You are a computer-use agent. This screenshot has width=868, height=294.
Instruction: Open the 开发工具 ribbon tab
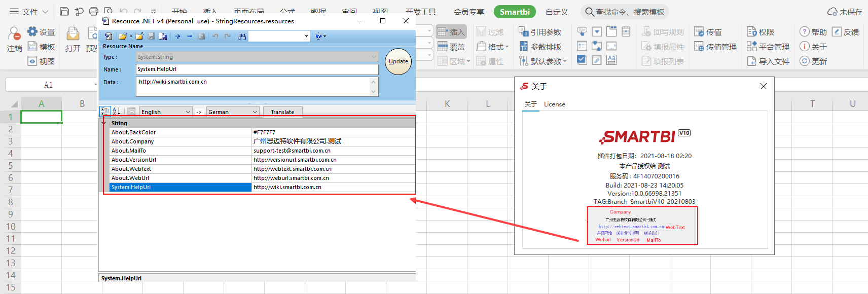[x=421, y=12]
